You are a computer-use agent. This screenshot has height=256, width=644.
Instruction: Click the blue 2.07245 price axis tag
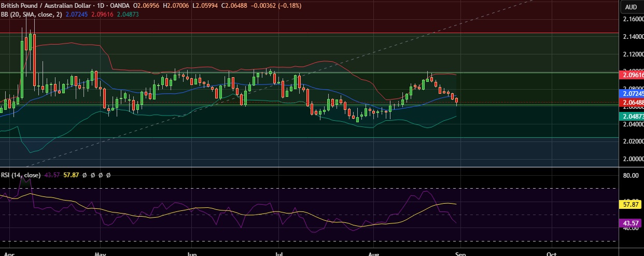click(x=632, y=94)
